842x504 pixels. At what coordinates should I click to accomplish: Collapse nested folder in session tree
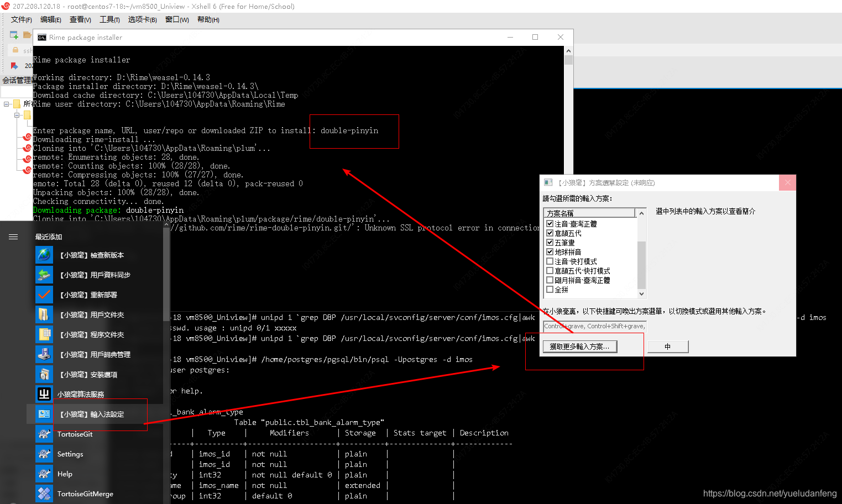(x=17, y=115)
